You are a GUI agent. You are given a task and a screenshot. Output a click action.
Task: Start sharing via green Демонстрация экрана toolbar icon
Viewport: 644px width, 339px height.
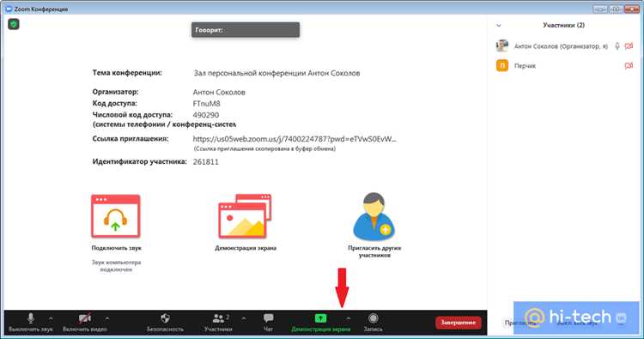point(320,318)
